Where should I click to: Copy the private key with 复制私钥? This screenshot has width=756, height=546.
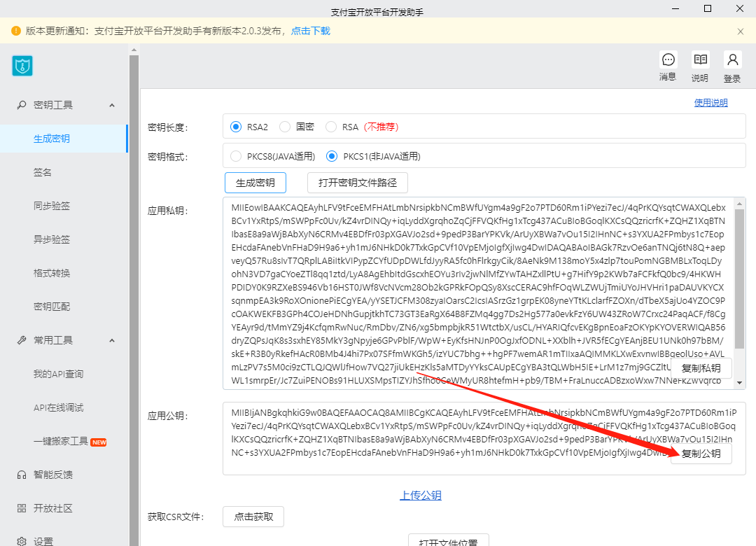pyautogui.click(x=701, y=368)
